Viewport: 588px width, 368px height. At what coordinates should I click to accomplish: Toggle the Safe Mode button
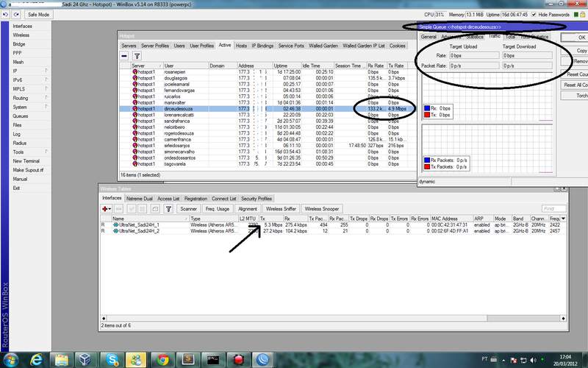39,15
